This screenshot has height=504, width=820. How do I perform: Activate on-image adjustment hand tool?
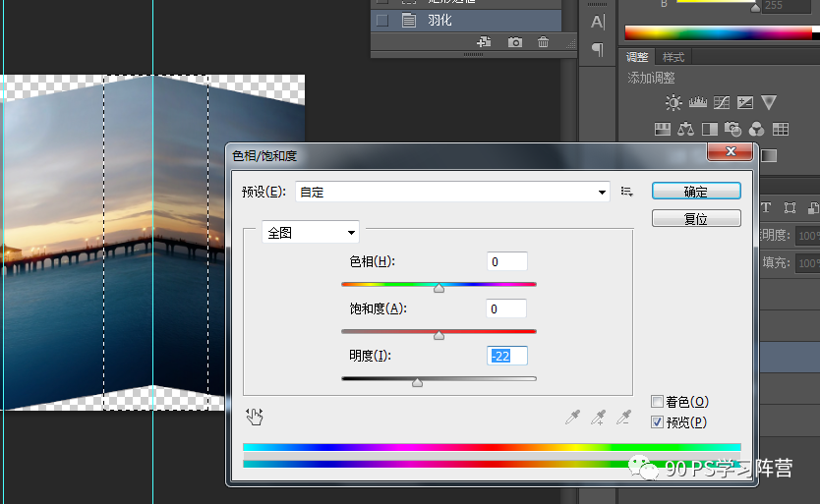click(x=254, y=417)
